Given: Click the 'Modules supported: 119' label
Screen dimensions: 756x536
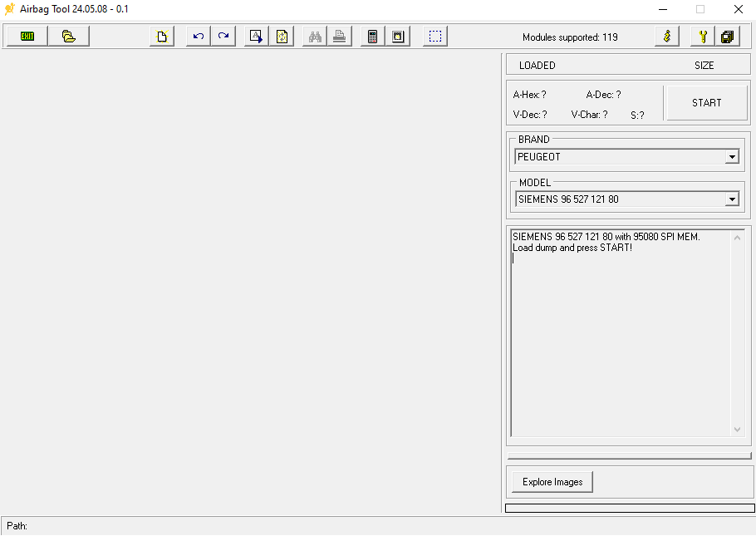Looking at the screenshot, I should click(570, 37).
